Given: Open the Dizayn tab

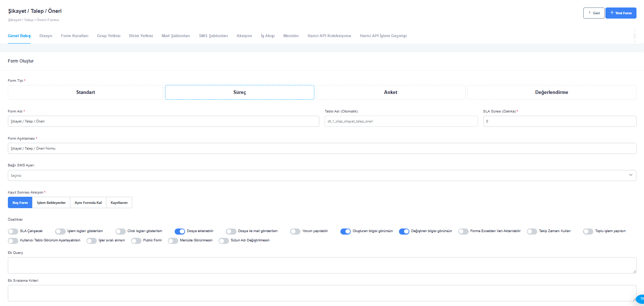Looking at the screenshot, I should tap(46, 36).
